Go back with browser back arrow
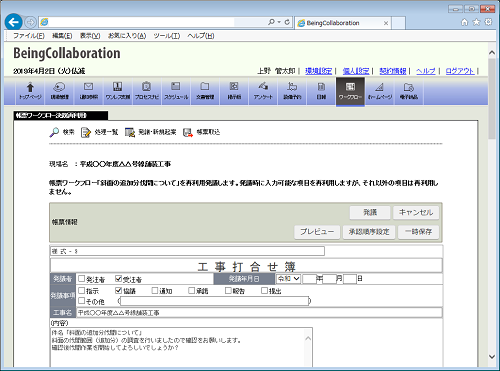 click(14, 22)
